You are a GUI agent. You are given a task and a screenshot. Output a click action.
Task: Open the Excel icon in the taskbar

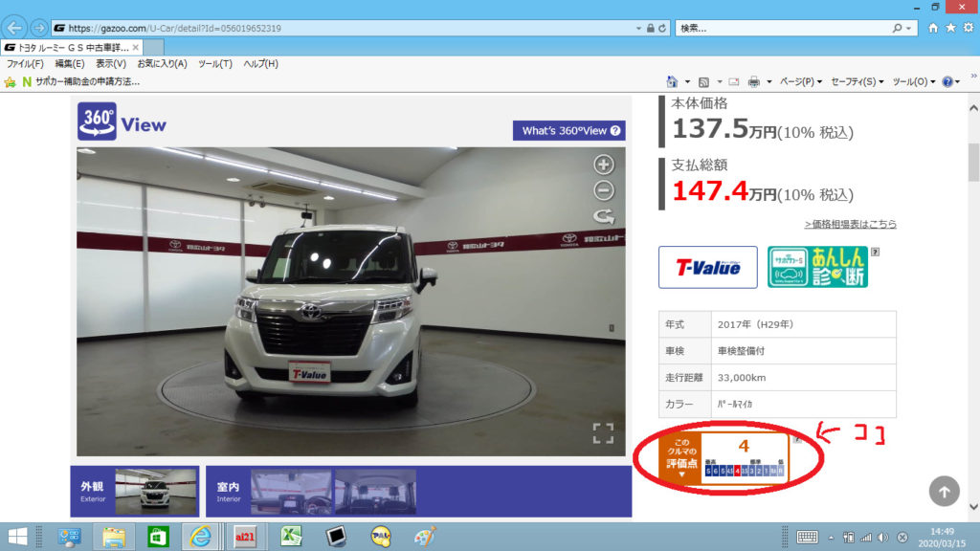(291, 537)
